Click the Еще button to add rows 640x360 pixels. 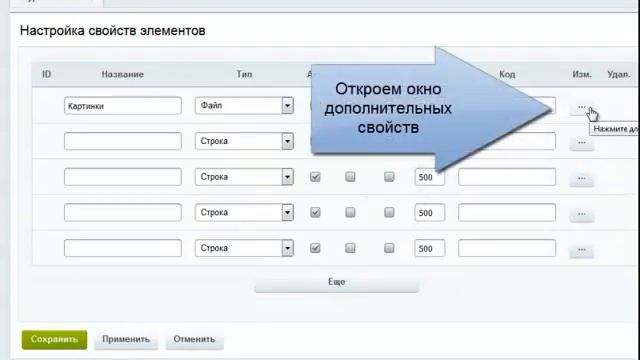click(x=337, y=282)
